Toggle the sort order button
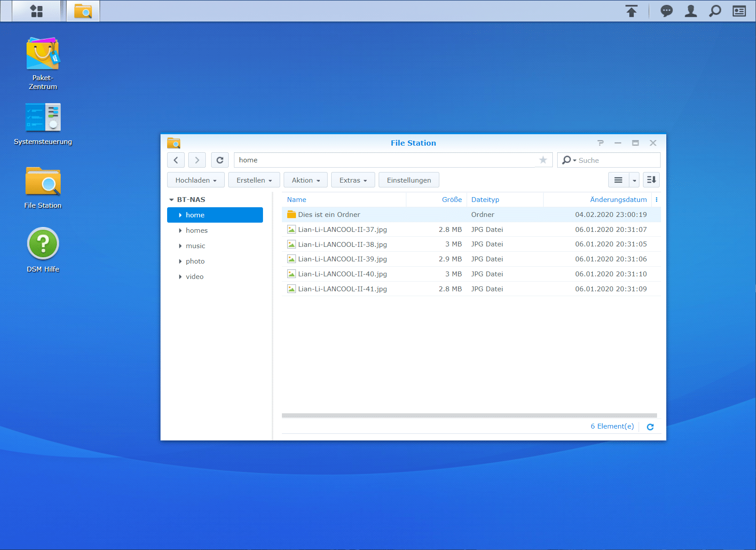The width and height of the screenshot is (756, 550). tap(651, 180)
